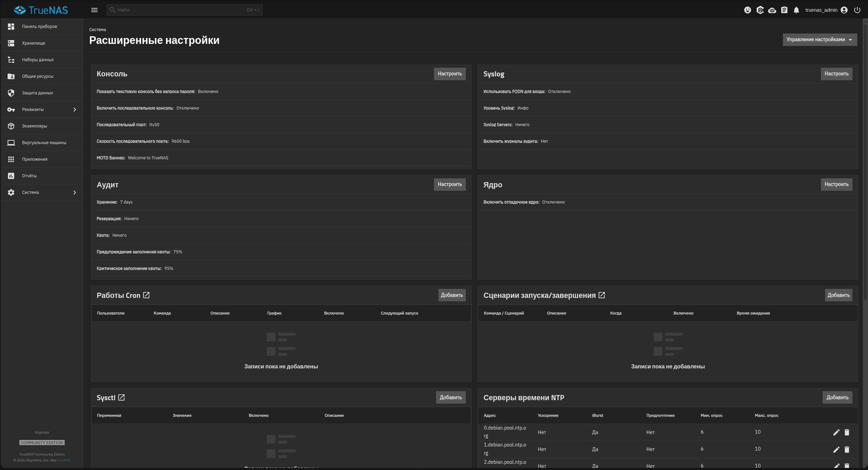This screenshot has width=868, height=470.
Task: Click Добавить in NTP servers card
Action: (x=837, y=397)
